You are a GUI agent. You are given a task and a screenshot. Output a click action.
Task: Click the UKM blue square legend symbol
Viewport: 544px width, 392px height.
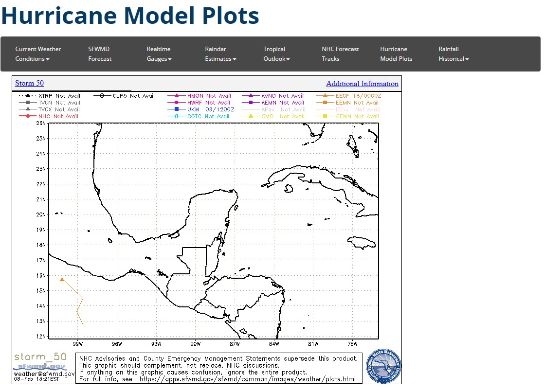click(177, 110)
